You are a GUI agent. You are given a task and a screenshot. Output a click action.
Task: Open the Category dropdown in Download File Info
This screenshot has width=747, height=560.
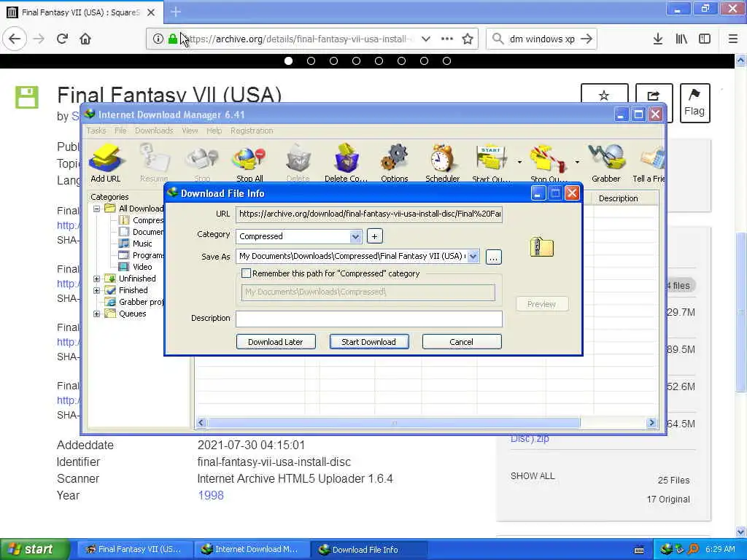click(x=355, y=236)
